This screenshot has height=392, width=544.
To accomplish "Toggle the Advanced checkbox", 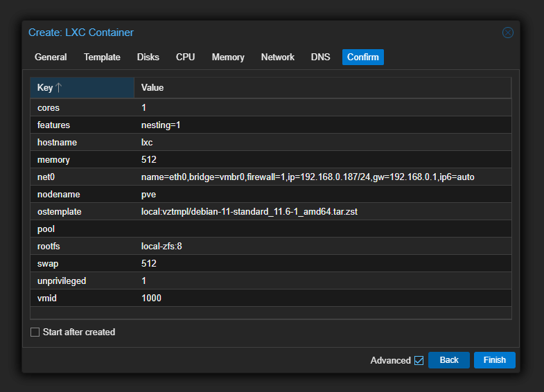I will [419, 360].
